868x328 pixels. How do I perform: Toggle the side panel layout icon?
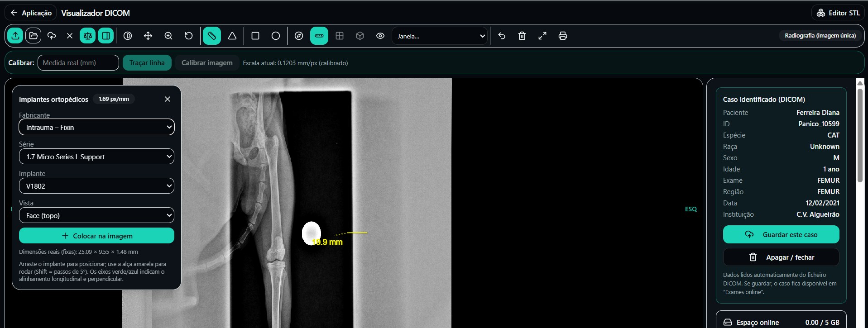(x=106, y=36)
